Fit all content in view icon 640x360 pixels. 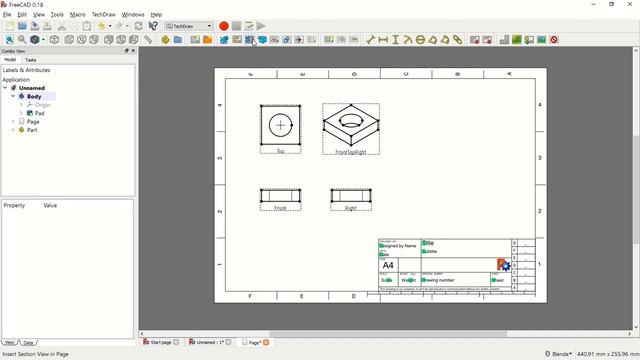click(x=10, y=40)
